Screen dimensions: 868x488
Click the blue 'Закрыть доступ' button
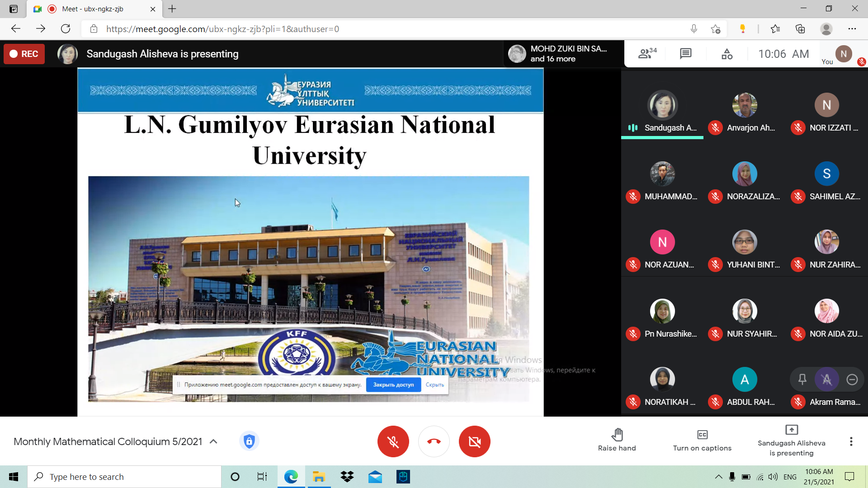393,385
